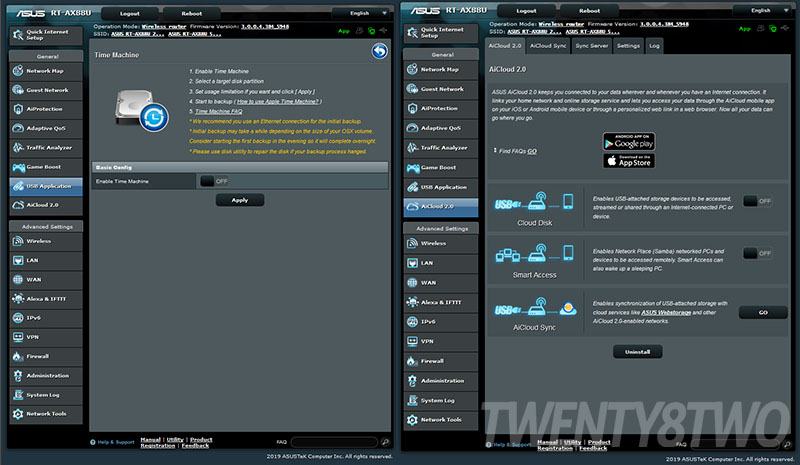Follow the ASUS Webstorage link

point(666,312)
